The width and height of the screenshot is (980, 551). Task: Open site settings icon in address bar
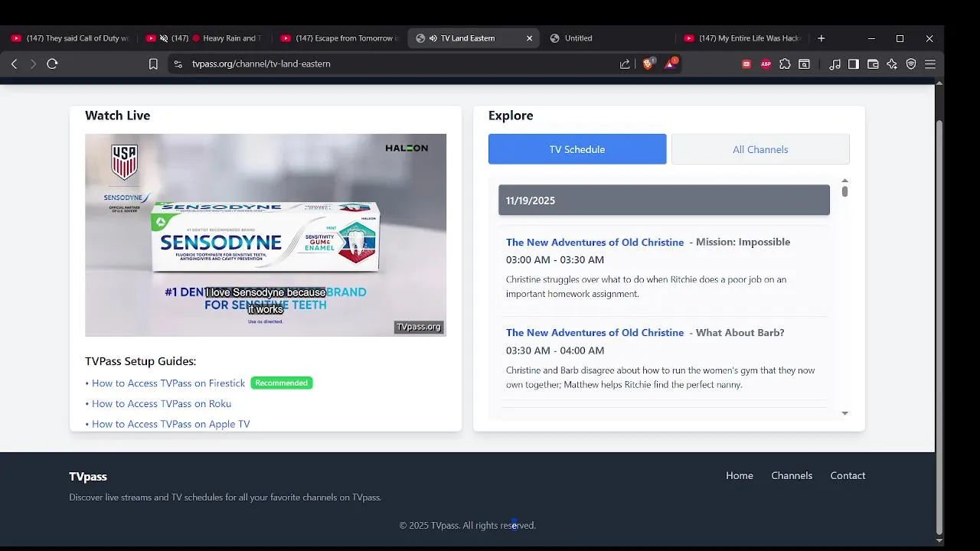pos(178,64)
